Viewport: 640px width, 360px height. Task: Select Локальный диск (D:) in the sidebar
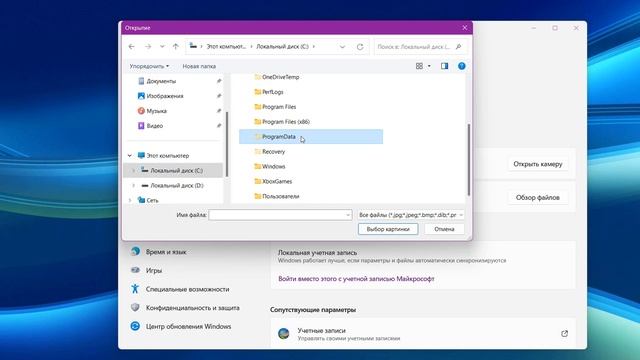pyautogui.click(x=177, y=185)
